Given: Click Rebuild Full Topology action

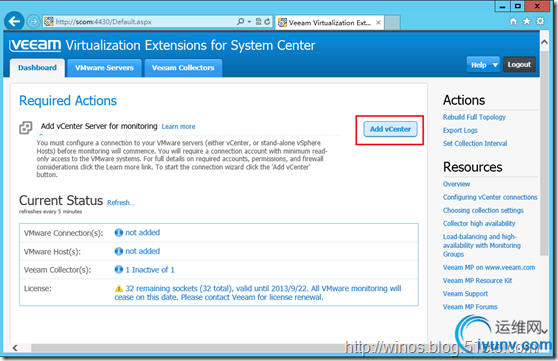Looking at the screenshot, I should pyautogui.click(x=474, y=117).
